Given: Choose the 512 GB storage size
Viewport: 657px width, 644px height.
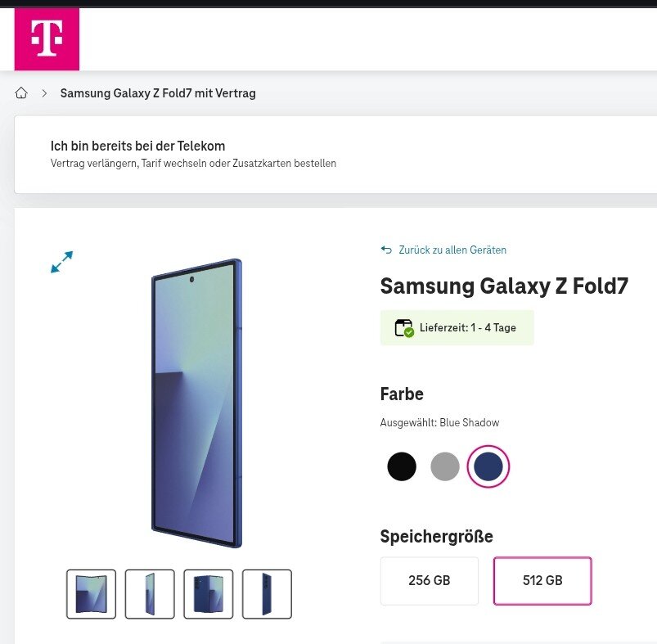Looking at the screenshot, I should (x=542, y=581).
